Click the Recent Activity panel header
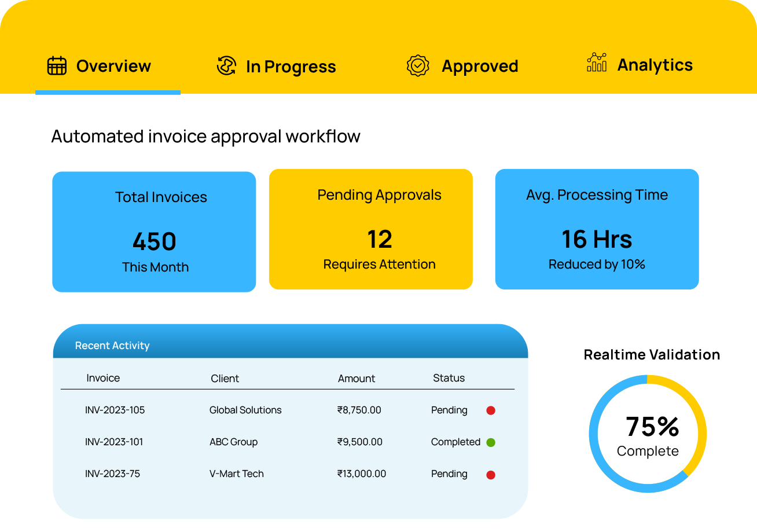The image size is (757, 532). tap(112, 345)
